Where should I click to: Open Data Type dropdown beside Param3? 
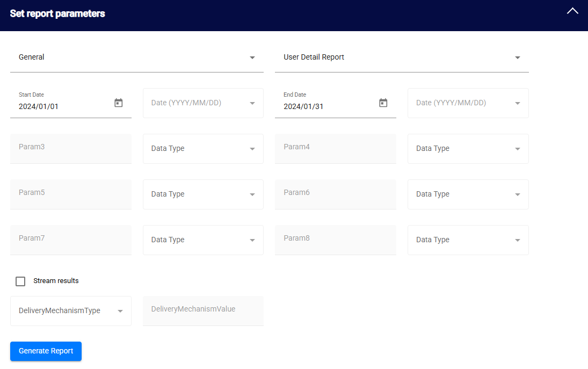click(204, 149)
